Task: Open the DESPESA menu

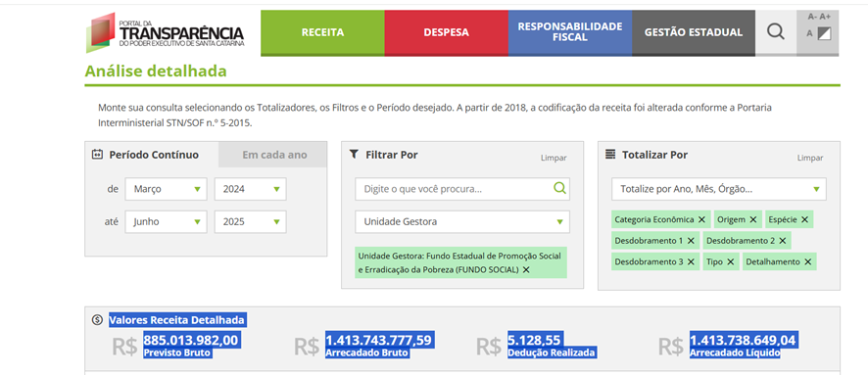Action: (x=446, y=32)
